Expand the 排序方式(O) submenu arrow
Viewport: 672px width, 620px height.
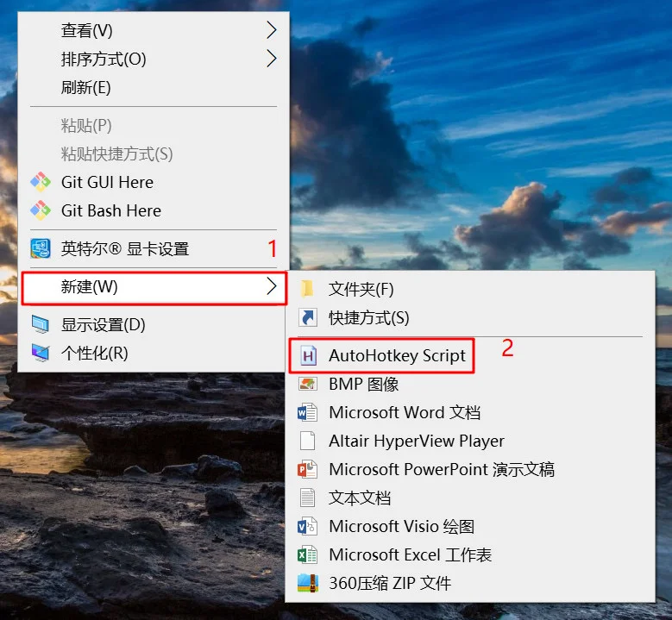tap(271, 59)
